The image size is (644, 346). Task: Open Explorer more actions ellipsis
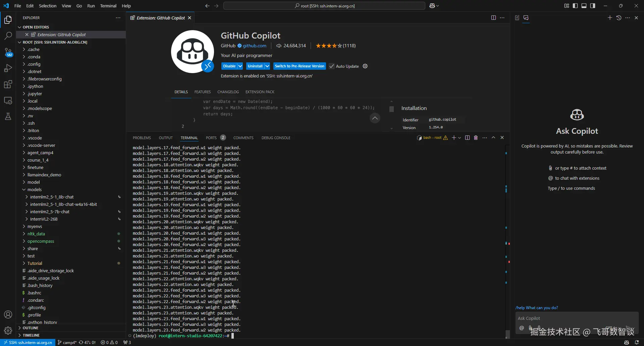pos(118,18)
